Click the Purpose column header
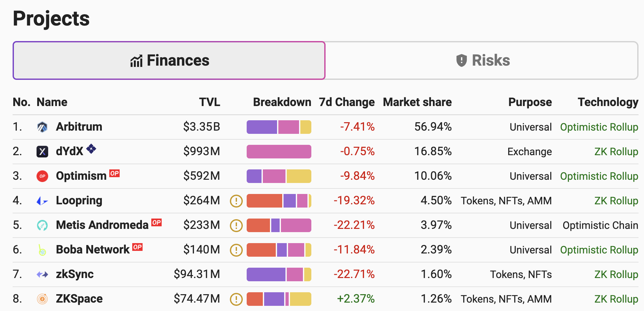This screenshot has height=311, width=644. (530, 102)
